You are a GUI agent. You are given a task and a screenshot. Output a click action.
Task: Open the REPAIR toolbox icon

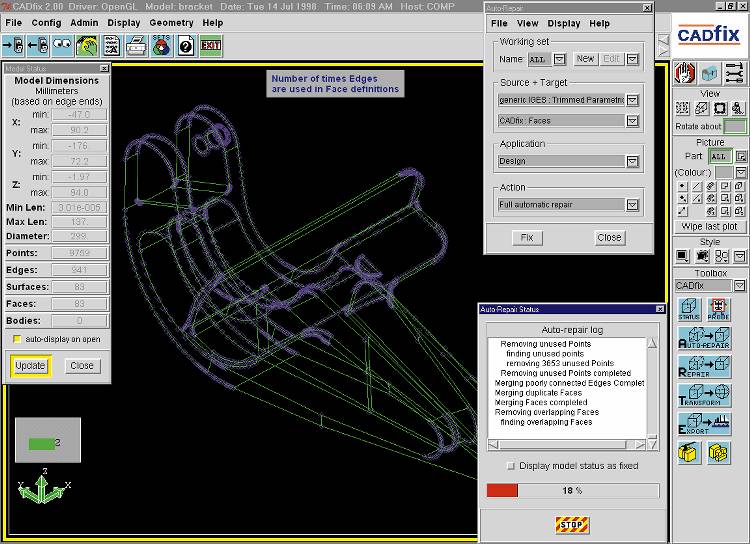704,366
